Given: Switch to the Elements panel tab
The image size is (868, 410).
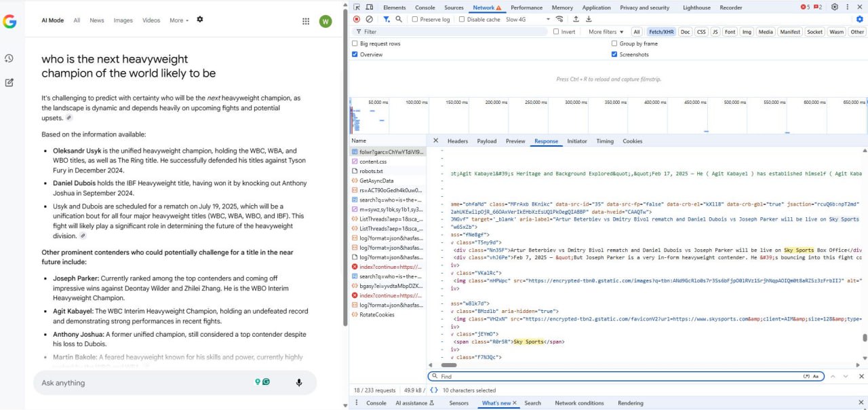Looking at the screenshot, I should coord(395,7).
